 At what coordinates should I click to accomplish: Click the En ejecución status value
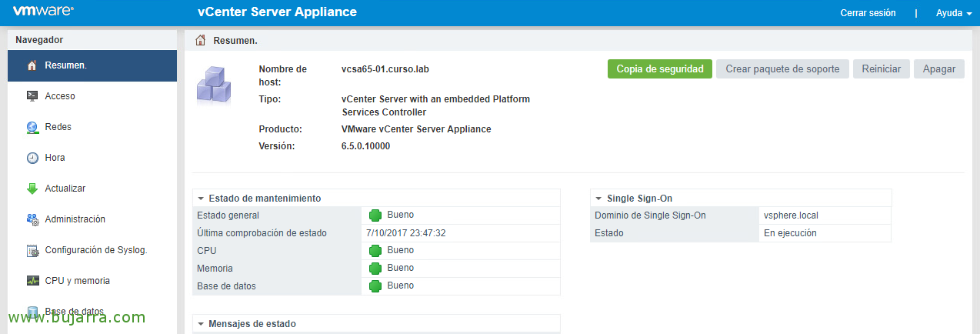(790, 233)
